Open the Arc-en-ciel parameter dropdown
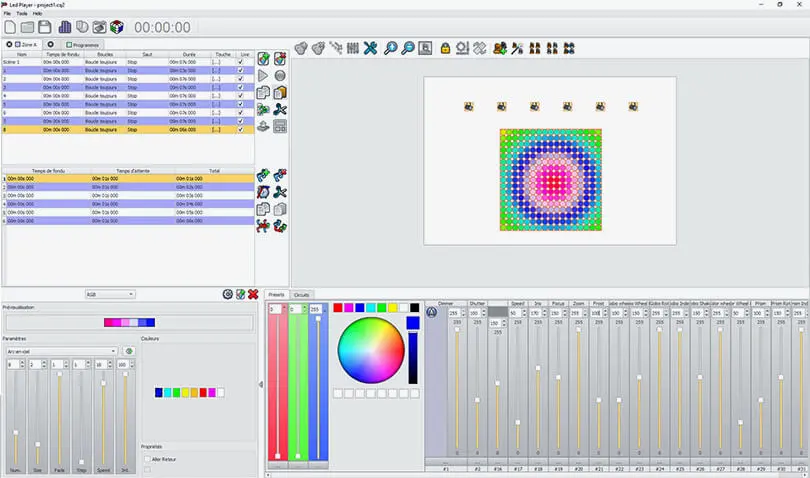The height and width of the screenshot is (478, 810). click(62, 351)
